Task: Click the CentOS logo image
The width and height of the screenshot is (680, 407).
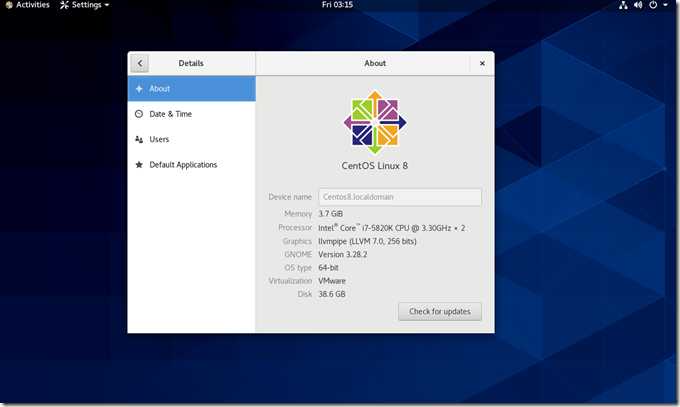Action: [x=375, y=122]
